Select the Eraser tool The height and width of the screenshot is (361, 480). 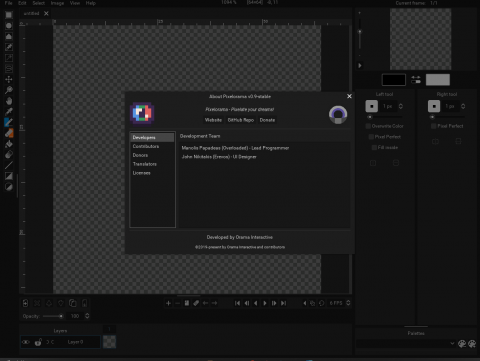coord(9,133)
